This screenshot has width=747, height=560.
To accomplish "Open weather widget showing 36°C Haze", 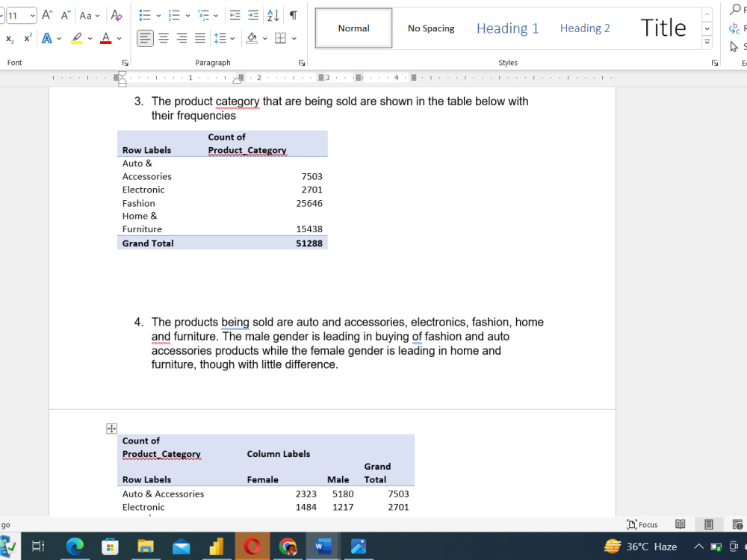I will [x=640, y=547].
